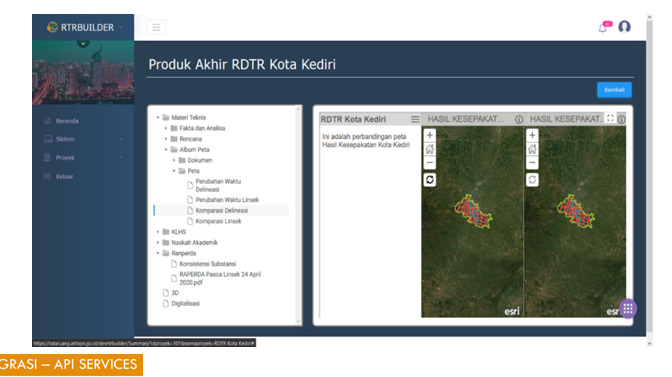672x377 pixels.
Task: Open Konsistensi Substansi document
Action: tap(207, 264)
